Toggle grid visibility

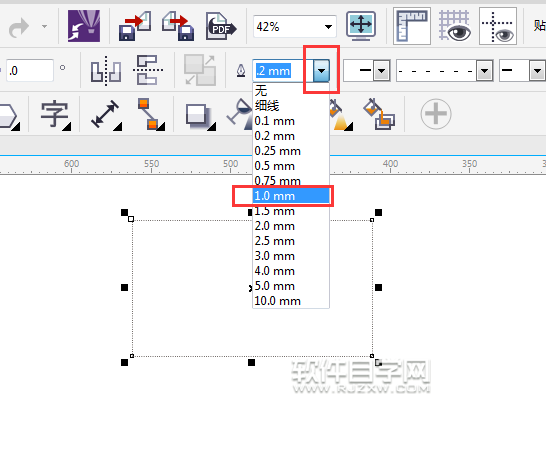coord(454,26)
